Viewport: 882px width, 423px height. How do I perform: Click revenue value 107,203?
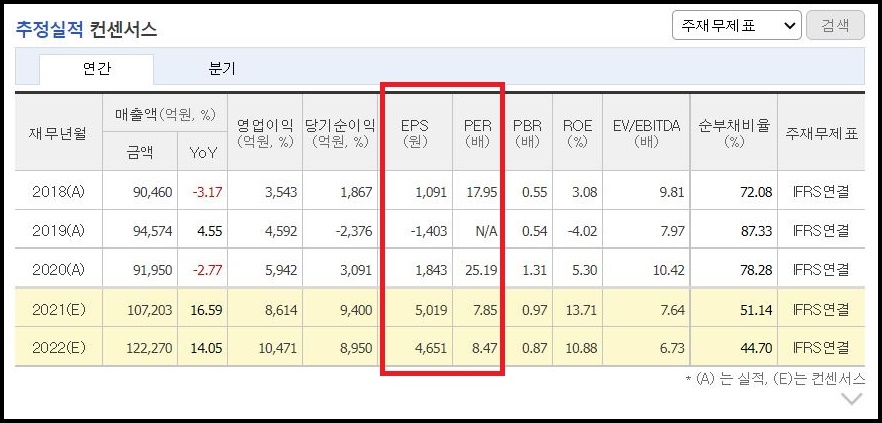click(148, 310)
